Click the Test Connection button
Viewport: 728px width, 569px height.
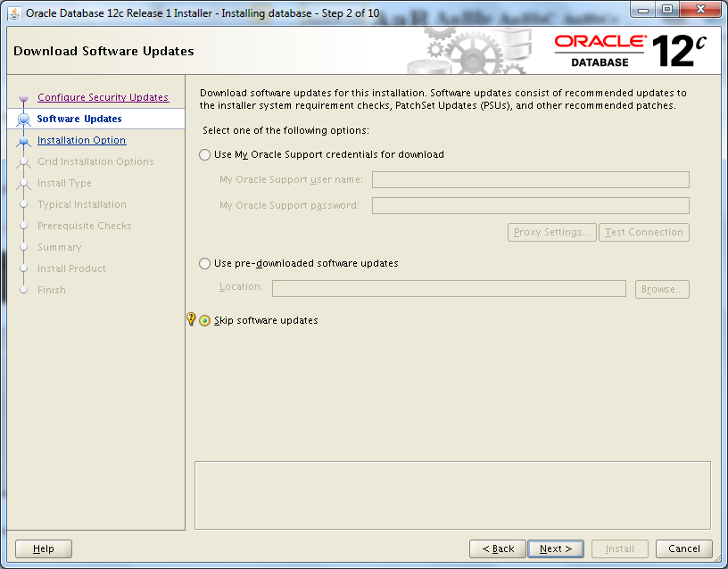click(644, 232)
